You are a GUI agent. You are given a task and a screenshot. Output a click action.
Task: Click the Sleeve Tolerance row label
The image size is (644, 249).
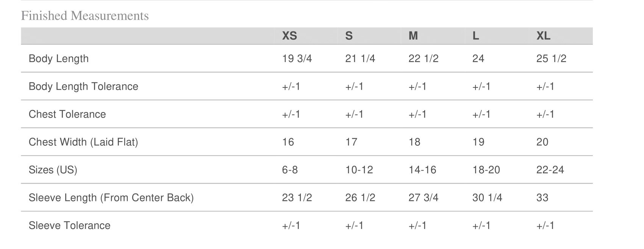[69, 226]
